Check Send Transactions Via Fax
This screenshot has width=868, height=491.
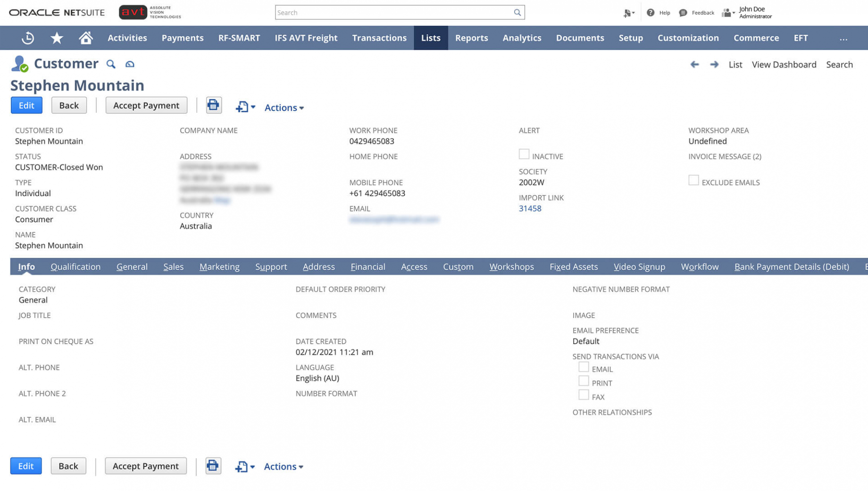pos(584,395)
